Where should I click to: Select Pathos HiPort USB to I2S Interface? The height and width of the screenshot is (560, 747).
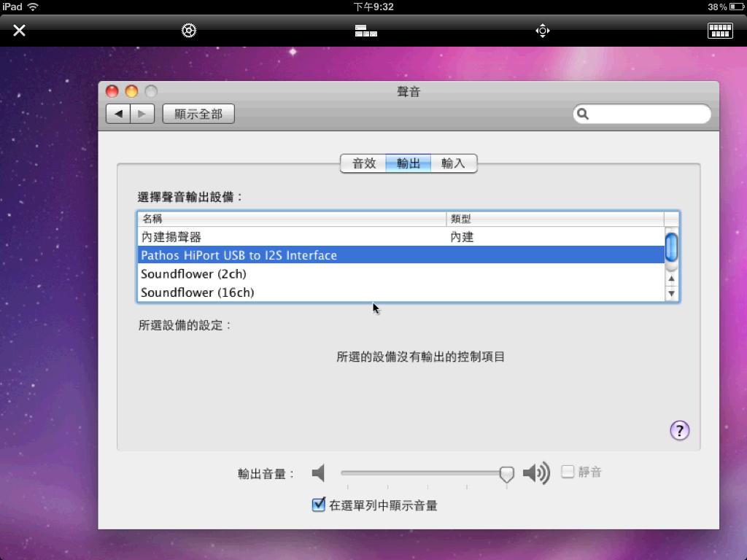tap(400, 254)
